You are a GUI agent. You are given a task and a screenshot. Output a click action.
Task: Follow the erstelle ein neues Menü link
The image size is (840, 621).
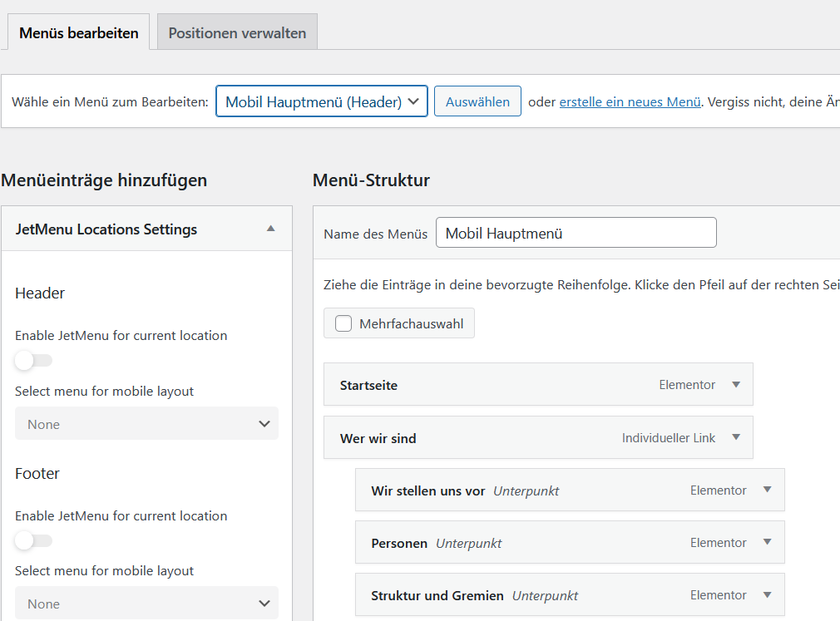[630, 101]
